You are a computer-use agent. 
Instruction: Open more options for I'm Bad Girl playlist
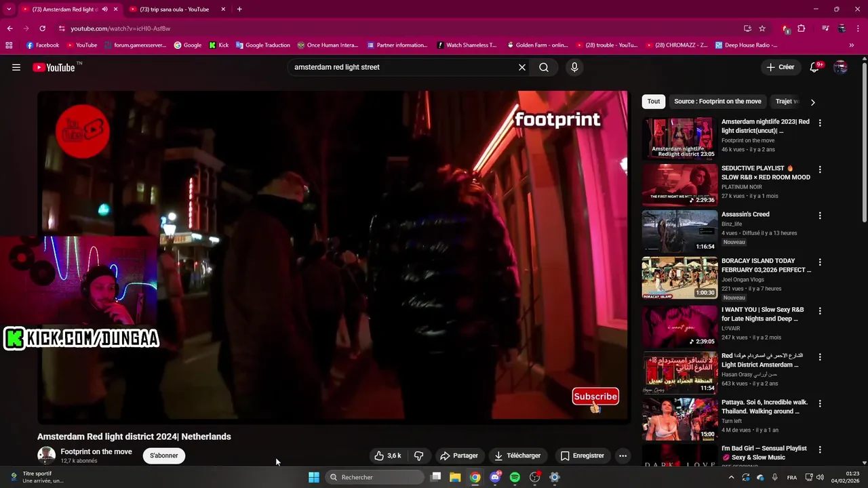(820, 449)
